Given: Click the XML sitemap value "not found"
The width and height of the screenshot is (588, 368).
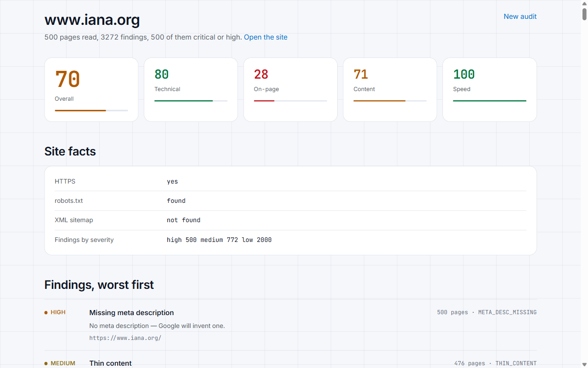Looking at the screenshot, I should coord(184,220).
